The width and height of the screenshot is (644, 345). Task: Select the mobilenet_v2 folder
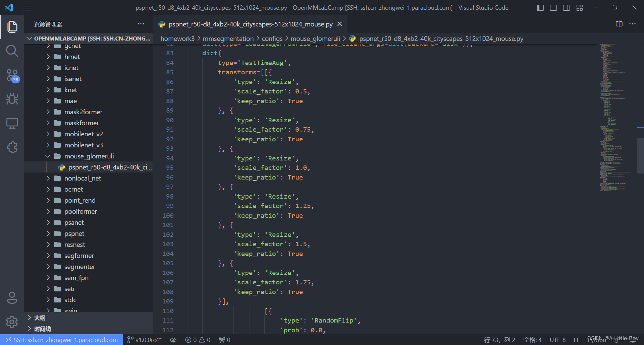tap(89, 134)
